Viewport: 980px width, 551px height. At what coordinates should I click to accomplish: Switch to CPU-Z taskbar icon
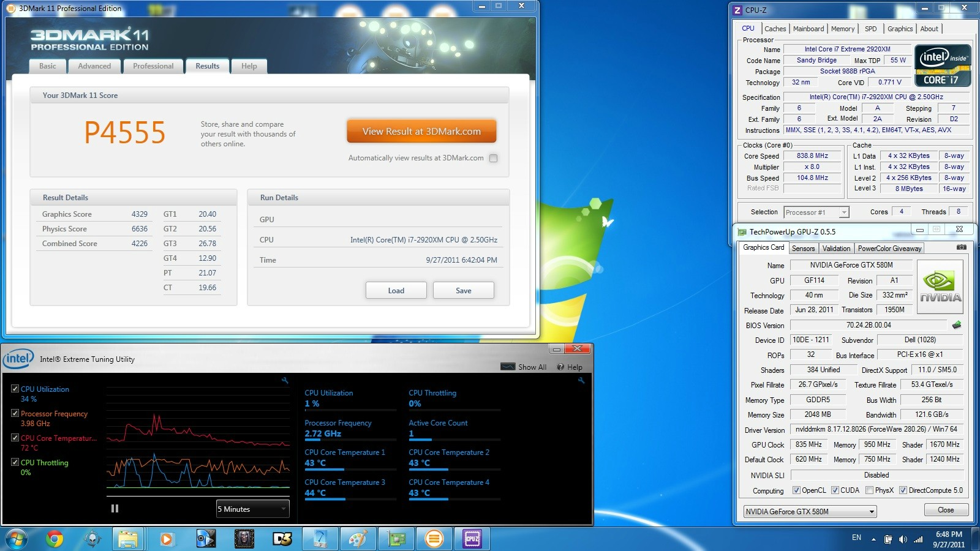pos(472,539)
